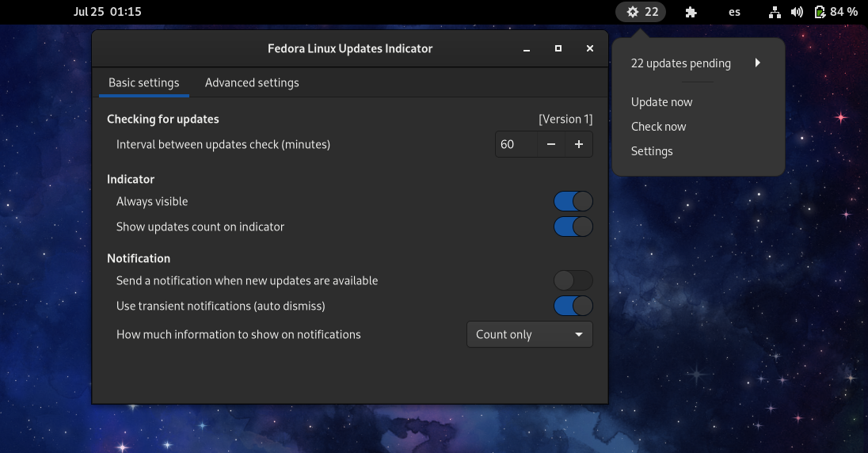
Task: Click the Fedora Linux Updates Indicator title
Action: tap(350, 49)
